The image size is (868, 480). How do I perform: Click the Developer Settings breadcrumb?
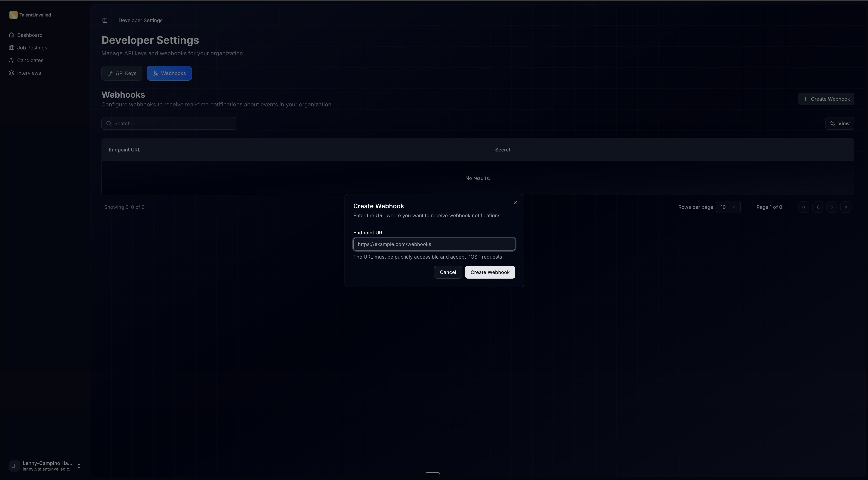[141, 21]
